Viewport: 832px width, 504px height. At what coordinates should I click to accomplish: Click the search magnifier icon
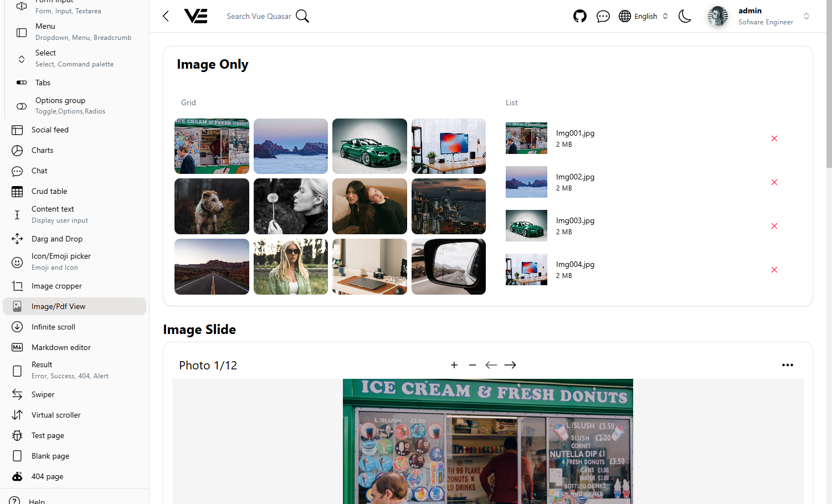click(302, 16)
